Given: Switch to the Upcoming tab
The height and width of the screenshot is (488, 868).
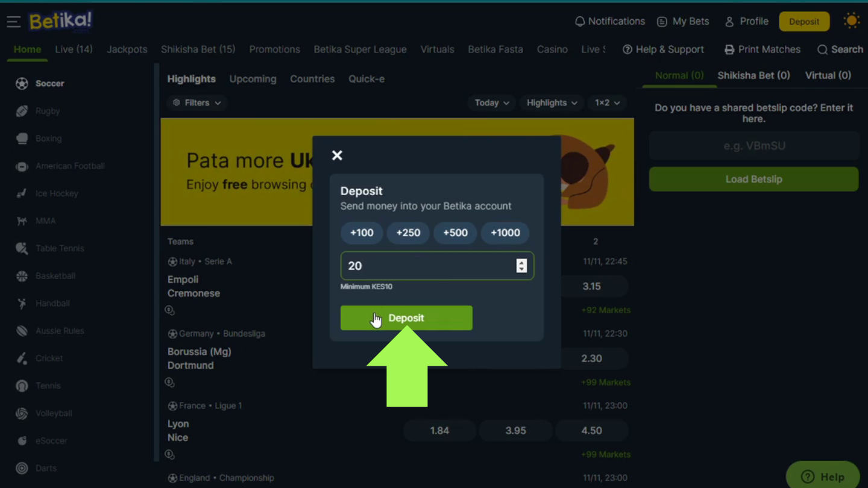Looking at the screenshot, I should (253, 79).
